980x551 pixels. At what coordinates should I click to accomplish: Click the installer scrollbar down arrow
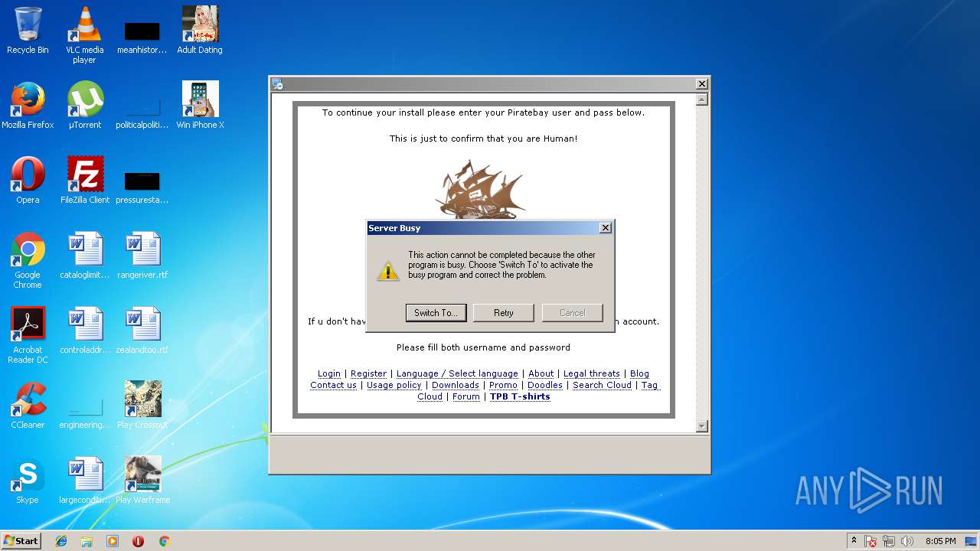click(701, 426)
